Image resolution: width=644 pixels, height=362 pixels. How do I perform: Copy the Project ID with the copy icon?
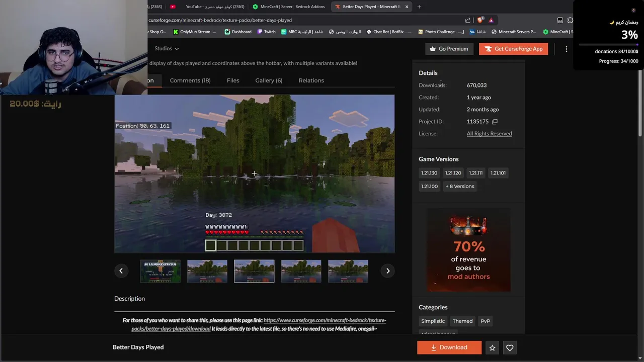(x=495, y=122)
